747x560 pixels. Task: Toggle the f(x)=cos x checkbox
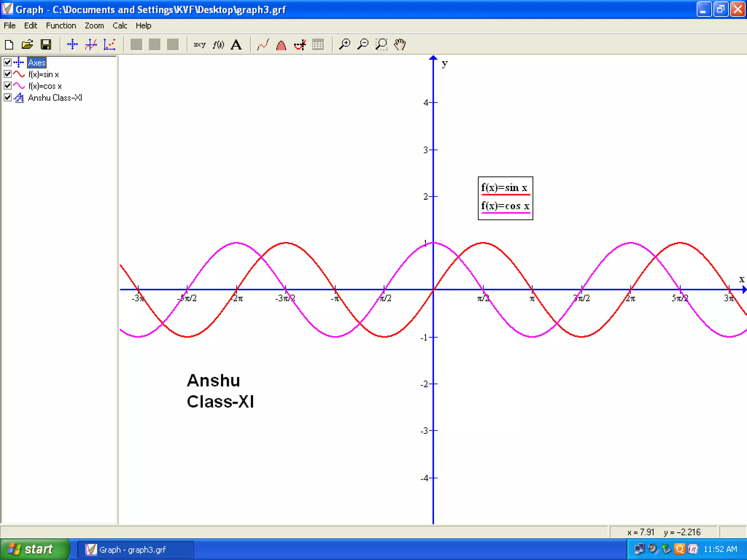click(x=8, y=86)
